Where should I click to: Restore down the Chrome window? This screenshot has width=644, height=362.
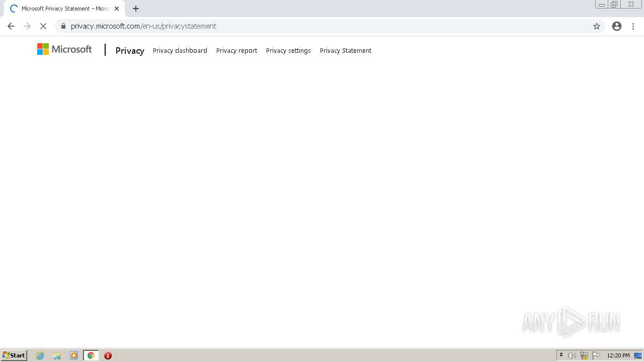pyautogui.click(x=614, y=5)
